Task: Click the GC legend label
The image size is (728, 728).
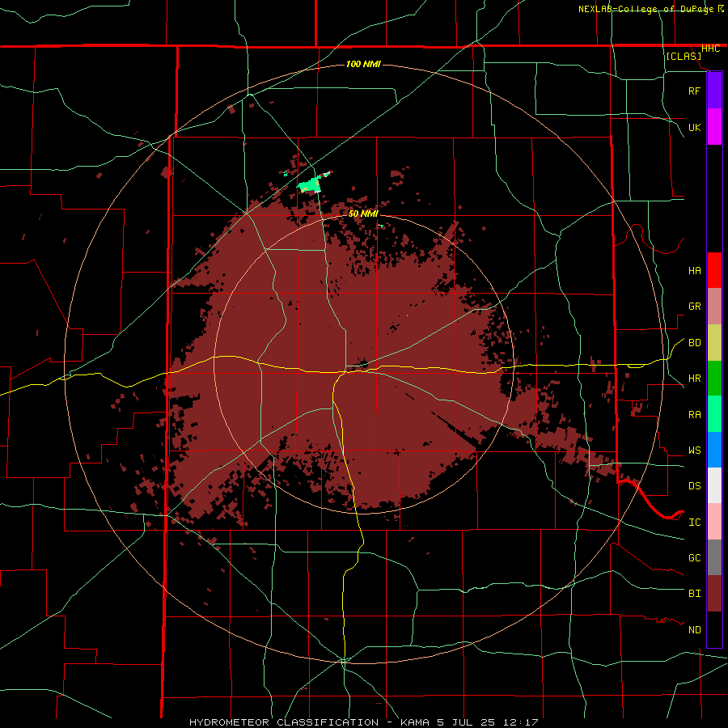Action: (x=694, y=558)
